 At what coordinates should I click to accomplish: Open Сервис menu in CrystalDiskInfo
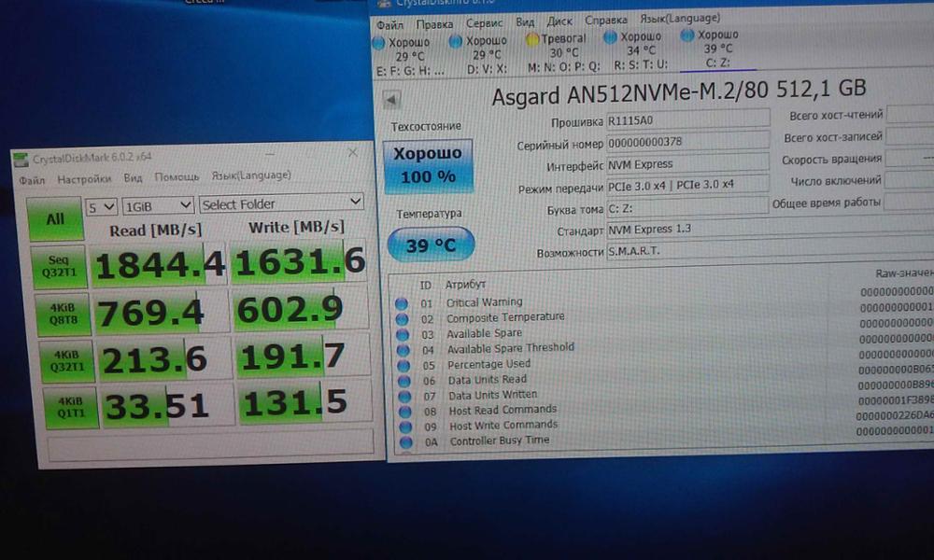(x=484, y=23)
